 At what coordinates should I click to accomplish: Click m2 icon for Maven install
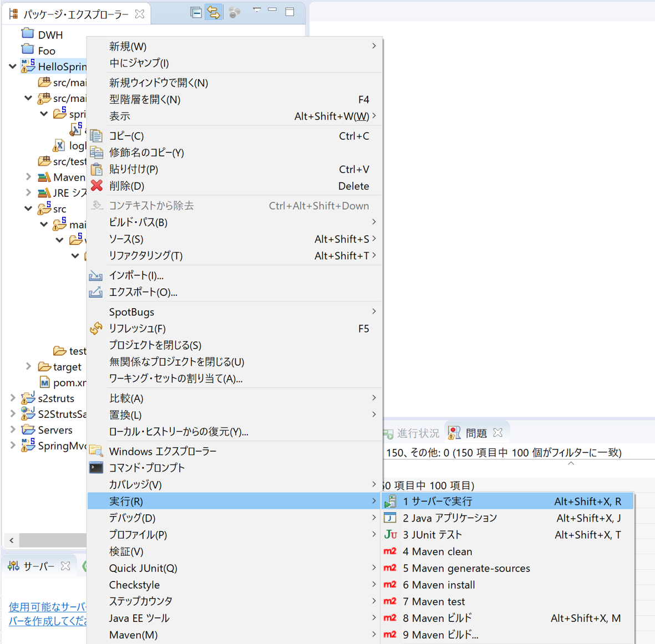pyautogui.click(x=390, y=584)
